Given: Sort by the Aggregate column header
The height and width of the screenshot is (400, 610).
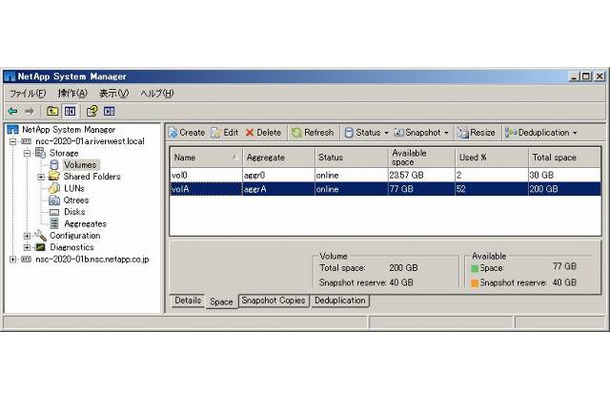Looking at the screenshot, I should [x=278, y=158].
